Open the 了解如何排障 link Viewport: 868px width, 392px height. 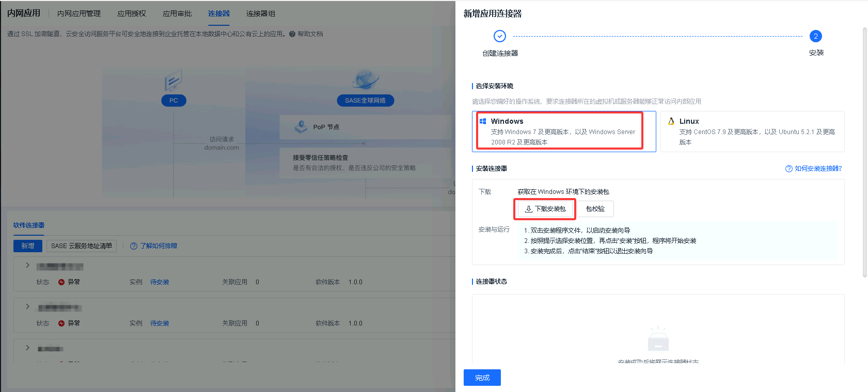(x=154, y=246)
